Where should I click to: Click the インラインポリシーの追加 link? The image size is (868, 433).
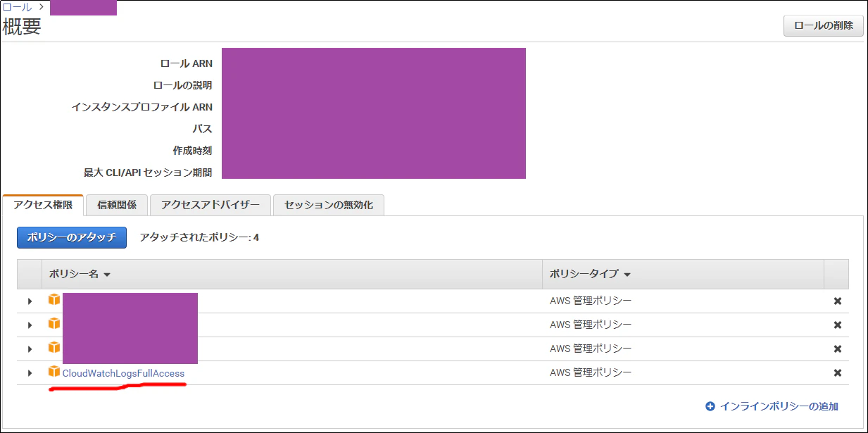772,406
